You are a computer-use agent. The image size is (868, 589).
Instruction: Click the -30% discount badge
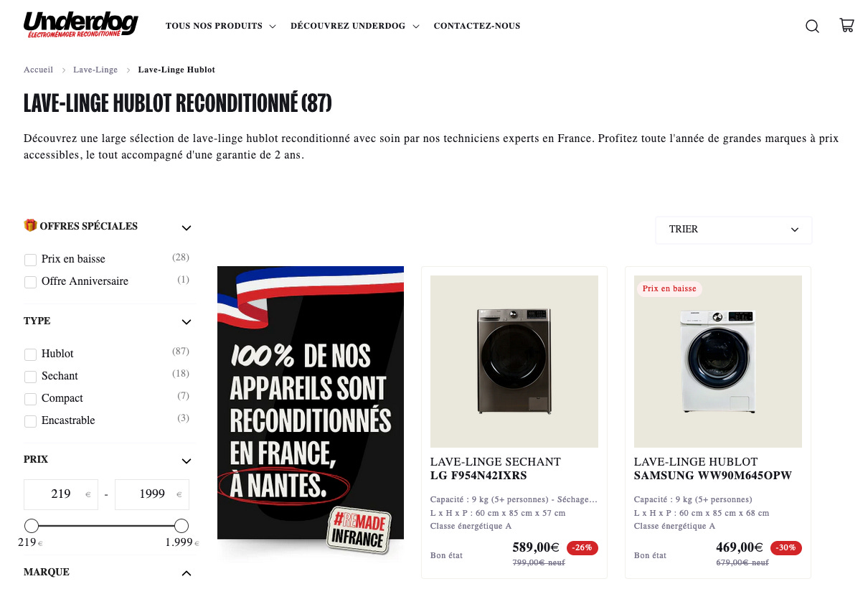(786, 547)
